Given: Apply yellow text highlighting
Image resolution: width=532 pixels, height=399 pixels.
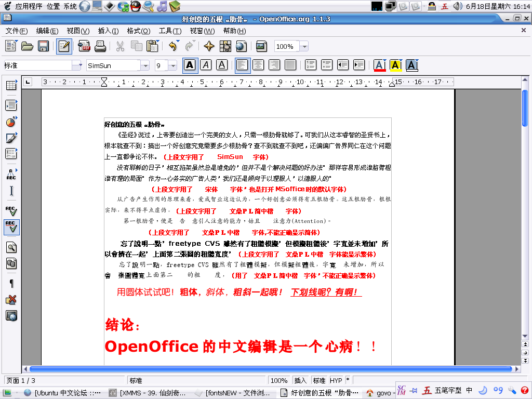Looking at the screenshot, I should coord(395,65).
